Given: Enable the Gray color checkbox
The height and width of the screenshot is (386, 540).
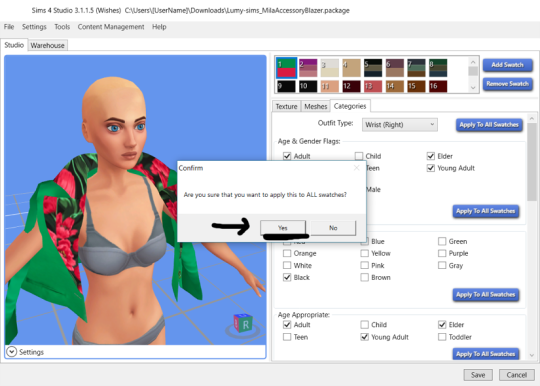Looking at the screenshot, I should click(x=442, y=265).
